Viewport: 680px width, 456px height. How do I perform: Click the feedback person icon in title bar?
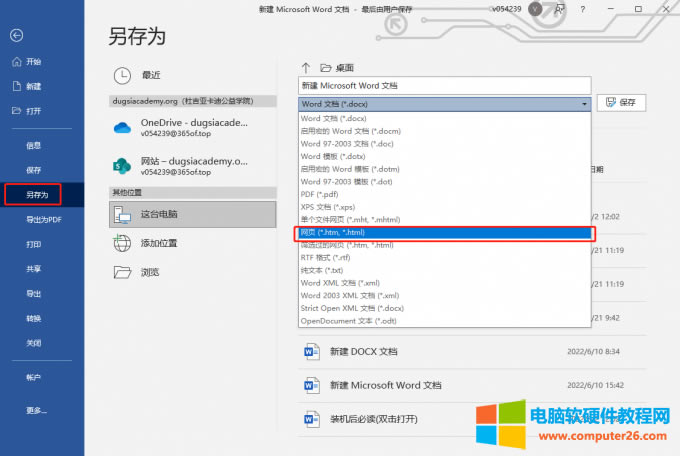point(560,9)
